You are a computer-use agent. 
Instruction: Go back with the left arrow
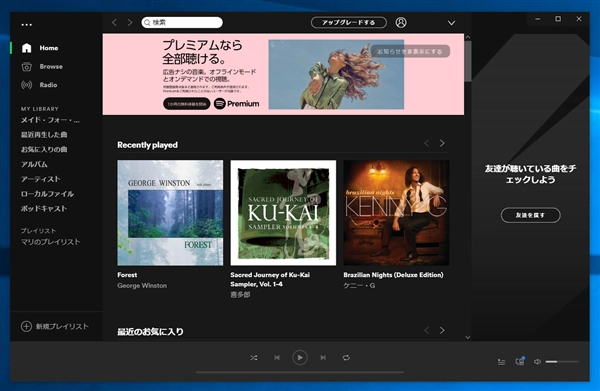click(x=114, y=23)
